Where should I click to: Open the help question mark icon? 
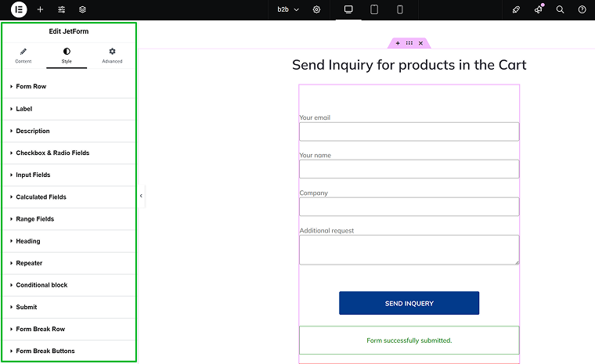pyautogui.click(x=582, y=9)
